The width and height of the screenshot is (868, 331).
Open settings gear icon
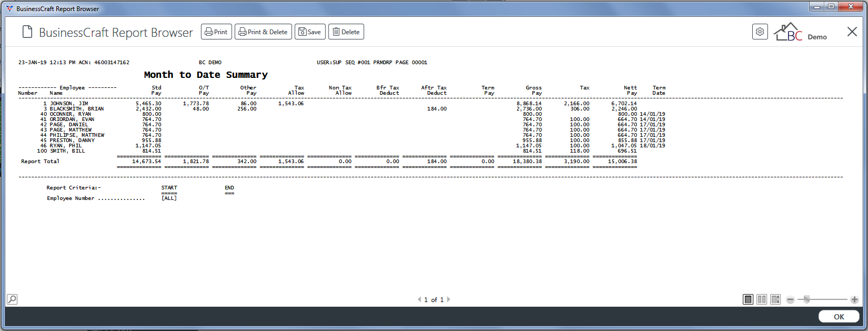[760, 32]
